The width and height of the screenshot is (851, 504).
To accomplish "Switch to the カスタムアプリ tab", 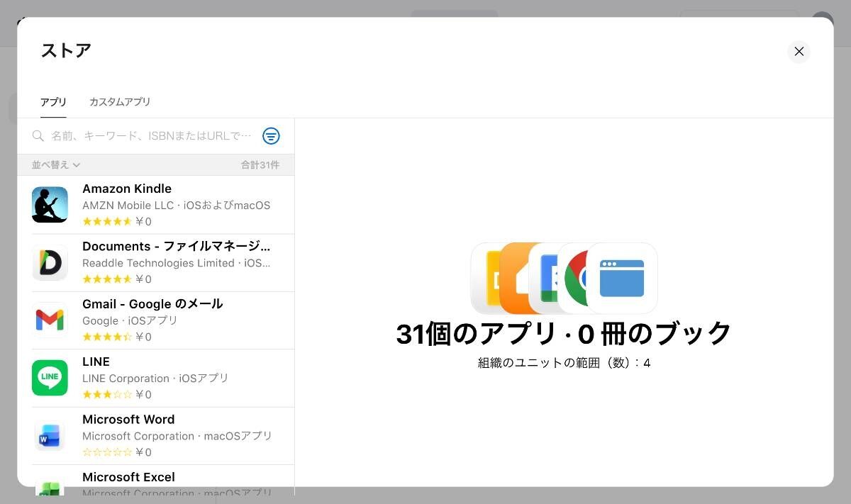I will coord(120,102).
